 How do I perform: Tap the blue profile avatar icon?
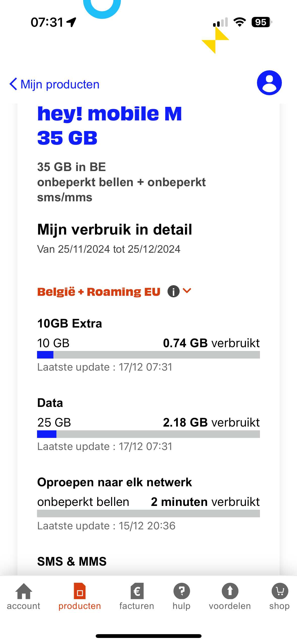coord(269,83)
